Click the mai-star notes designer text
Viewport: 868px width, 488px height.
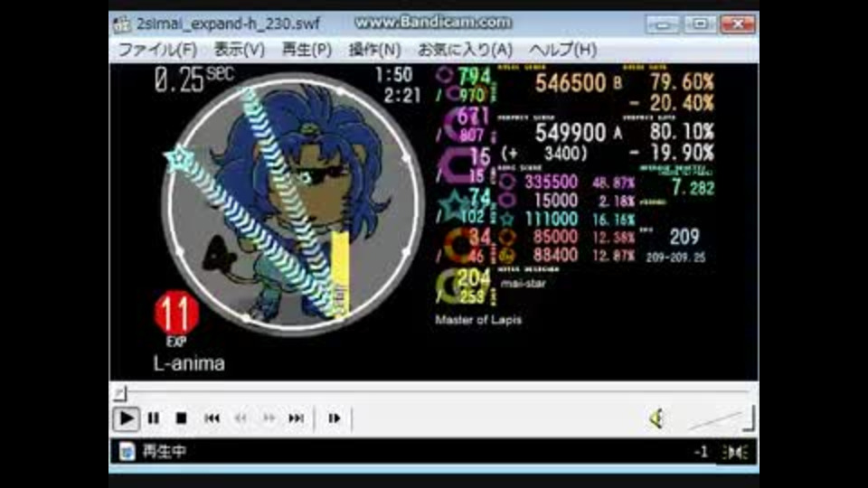click(x=524, y=283)
